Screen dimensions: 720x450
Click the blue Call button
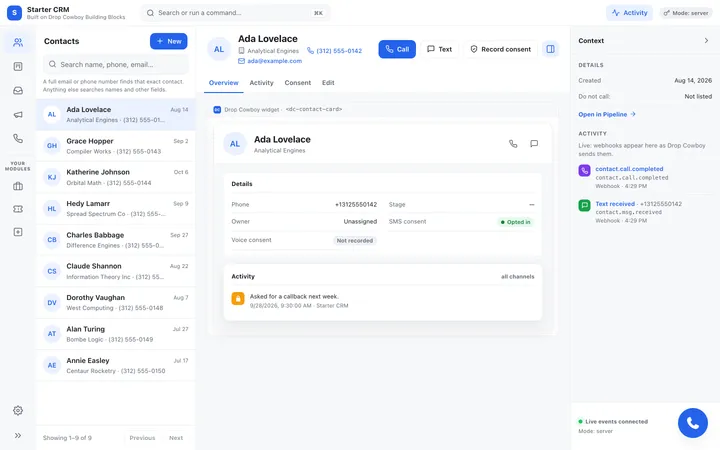397,49
